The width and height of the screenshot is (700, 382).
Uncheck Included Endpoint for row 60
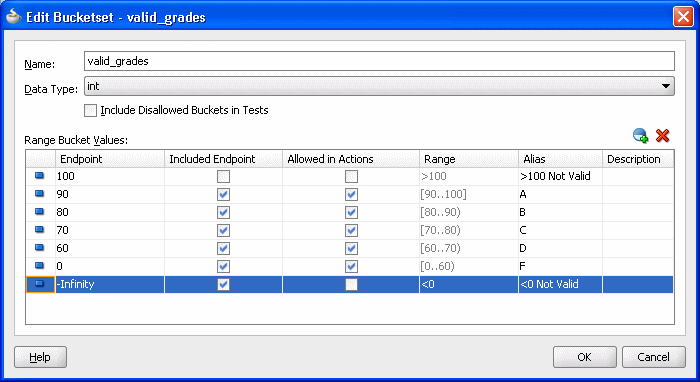tap(223, 248)
